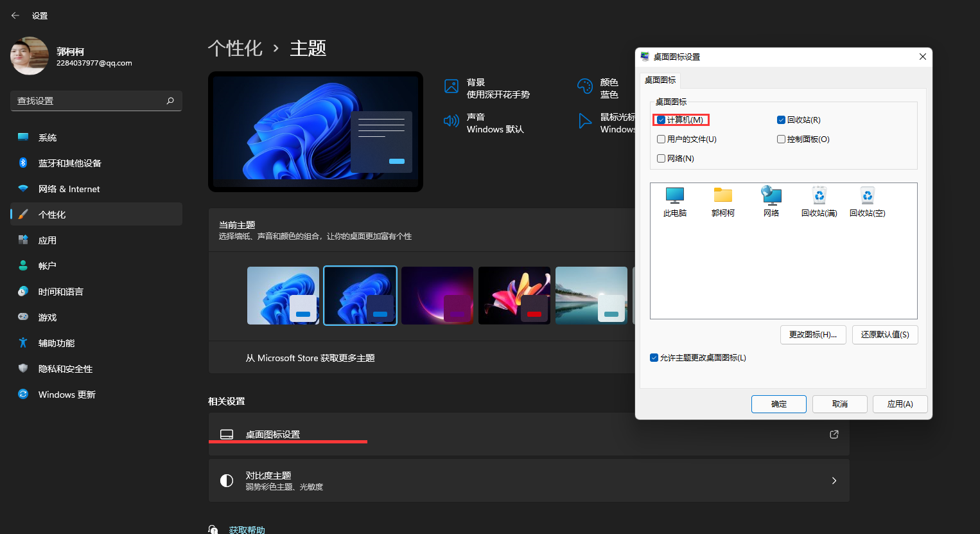Screen dimensions: 980x534
Task: Click the 郭柯柯 folder icon
Action: coord(722,200)
